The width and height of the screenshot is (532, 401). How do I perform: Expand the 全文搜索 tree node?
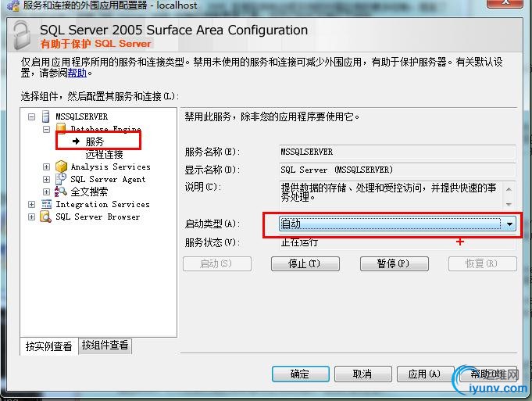pyautogui.click(x=47, y=192)
